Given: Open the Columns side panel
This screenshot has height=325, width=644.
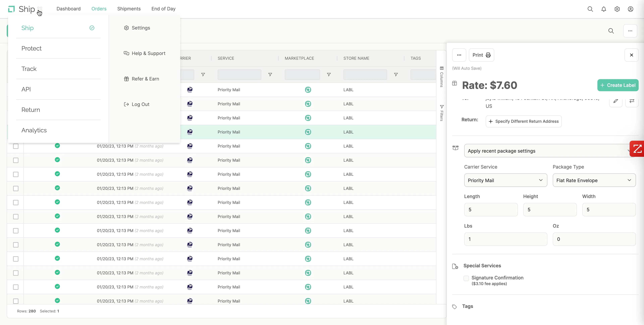Looking at the screenshot, I should click(x=442, y=77).
